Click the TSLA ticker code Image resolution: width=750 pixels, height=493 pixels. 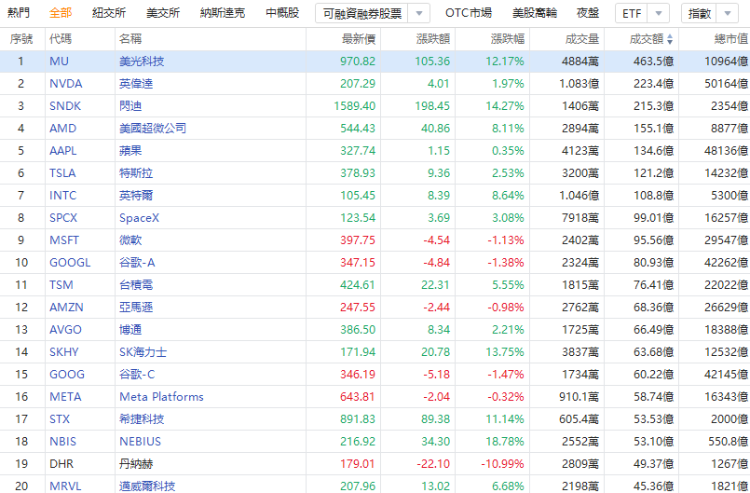click(62, 173)
